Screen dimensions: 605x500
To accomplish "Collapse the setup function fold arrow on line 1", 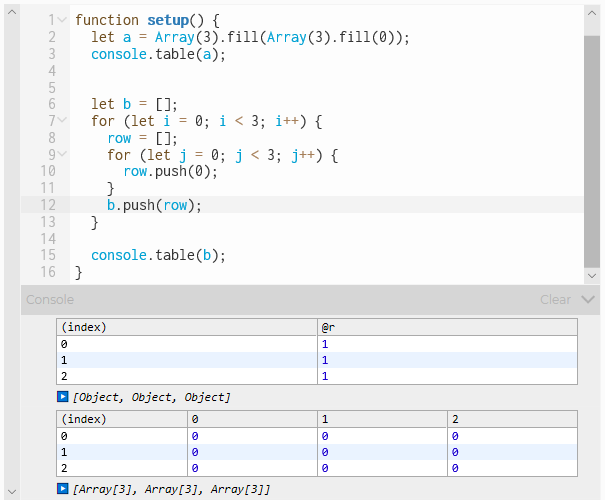I will pos(62,19).
